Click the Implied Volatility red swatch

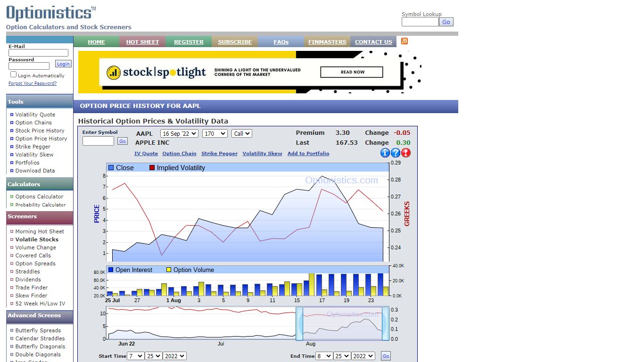pos(152,168)
